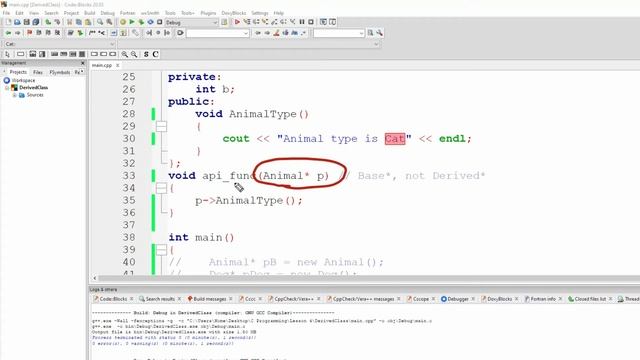Switch to the Files management tab

(x=38, y=72)
